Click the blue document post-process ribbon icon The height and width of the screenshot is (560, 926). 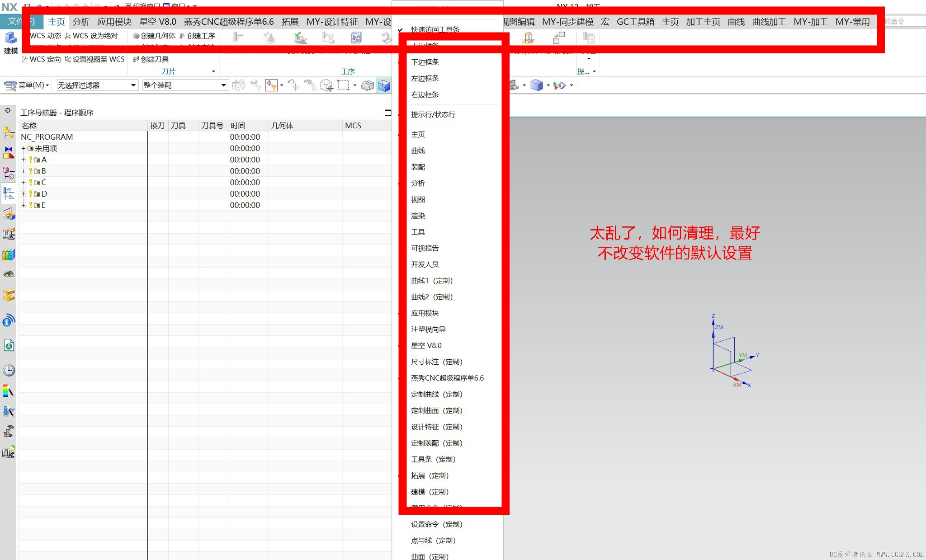pos(356,38)
